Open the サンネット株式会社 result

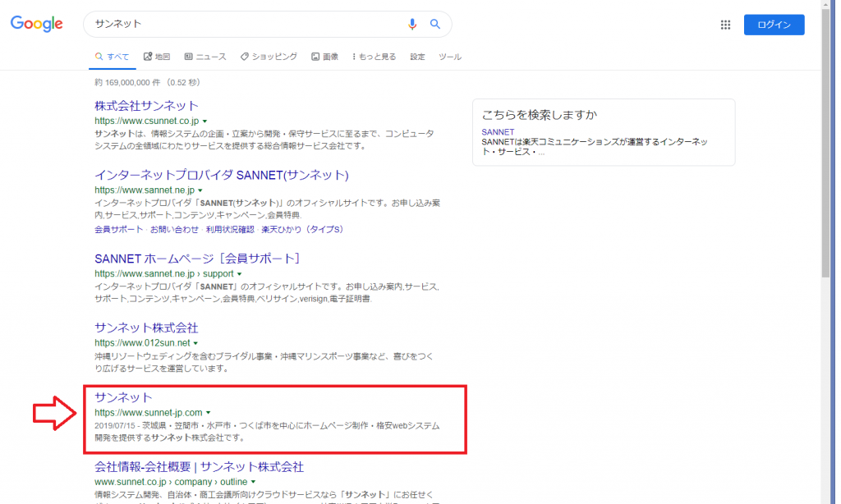[146, 328]
